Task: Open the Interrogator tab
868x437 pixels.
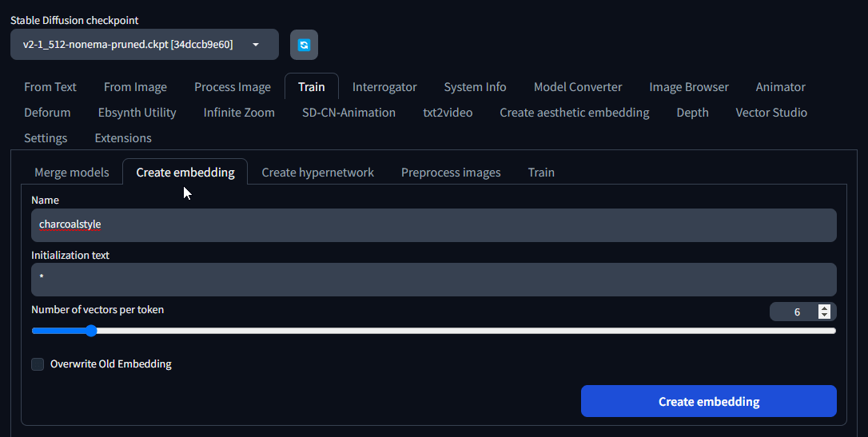Action: [384, 87]
